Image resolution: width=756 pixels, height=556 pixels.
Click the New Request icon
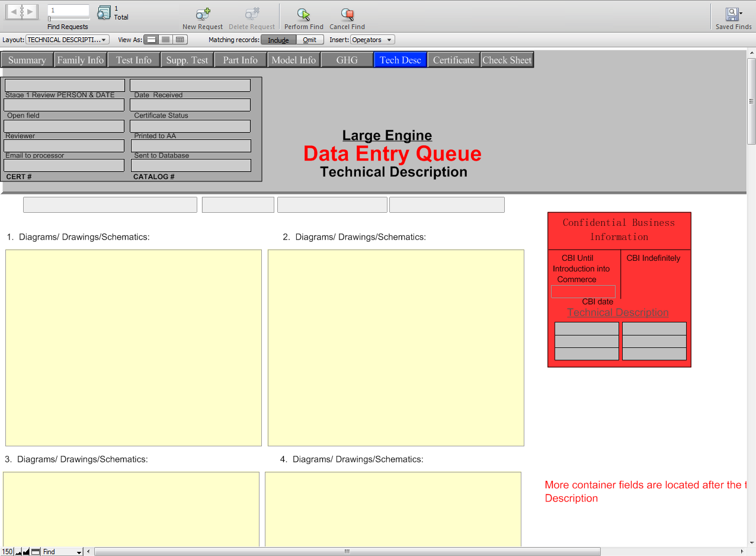click(203, 14)
